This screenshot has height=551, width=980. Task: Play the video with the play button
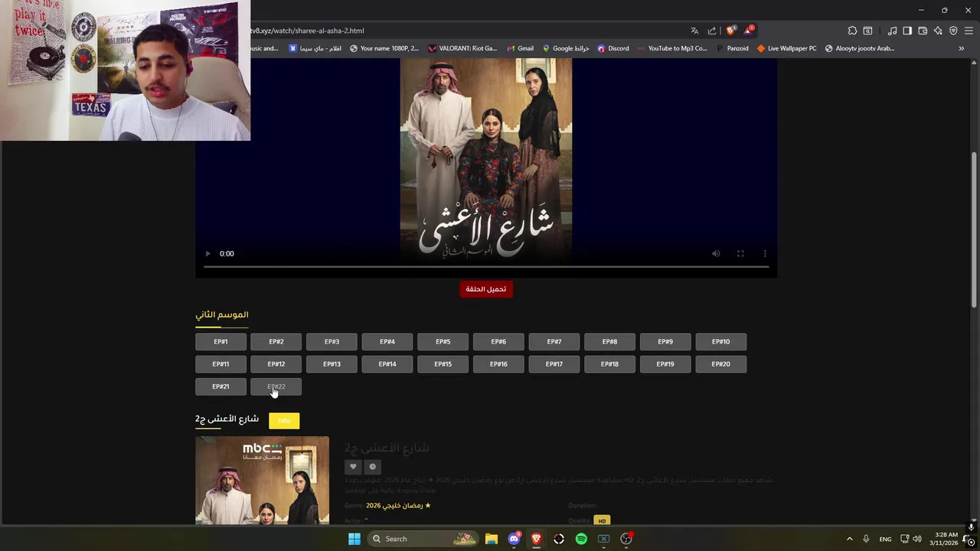pyautogui.click(x=207, y=254)
